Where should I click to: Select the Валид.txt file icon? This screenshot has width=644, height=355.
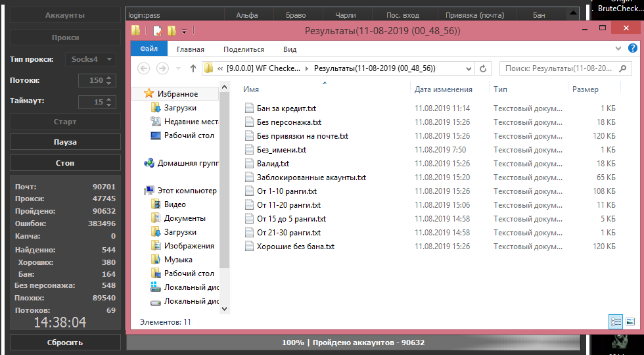click(x=248, y=164)
